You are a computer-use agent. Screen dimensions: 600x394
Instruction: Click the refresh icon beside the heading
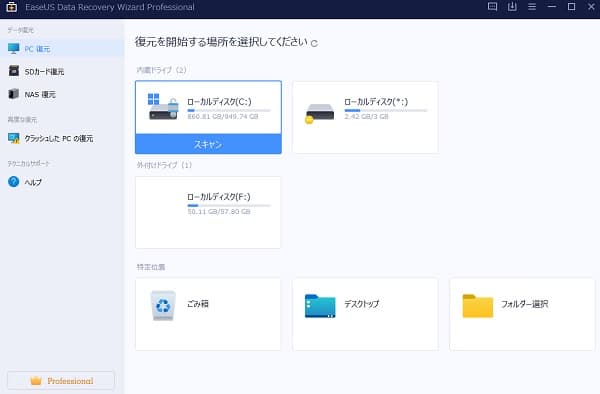point(314,43)
